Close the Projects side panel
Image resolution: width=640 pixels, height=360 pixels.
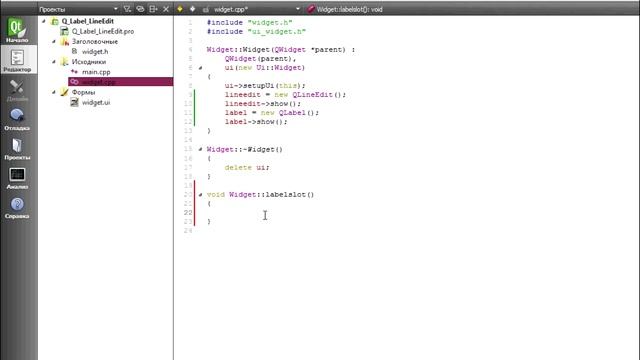pyautogui.click(x=166, y=9)
